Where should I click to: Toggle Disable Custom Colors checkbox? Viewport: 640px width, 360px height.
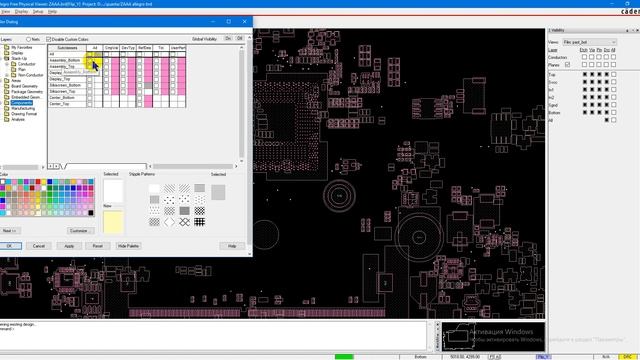49,39
